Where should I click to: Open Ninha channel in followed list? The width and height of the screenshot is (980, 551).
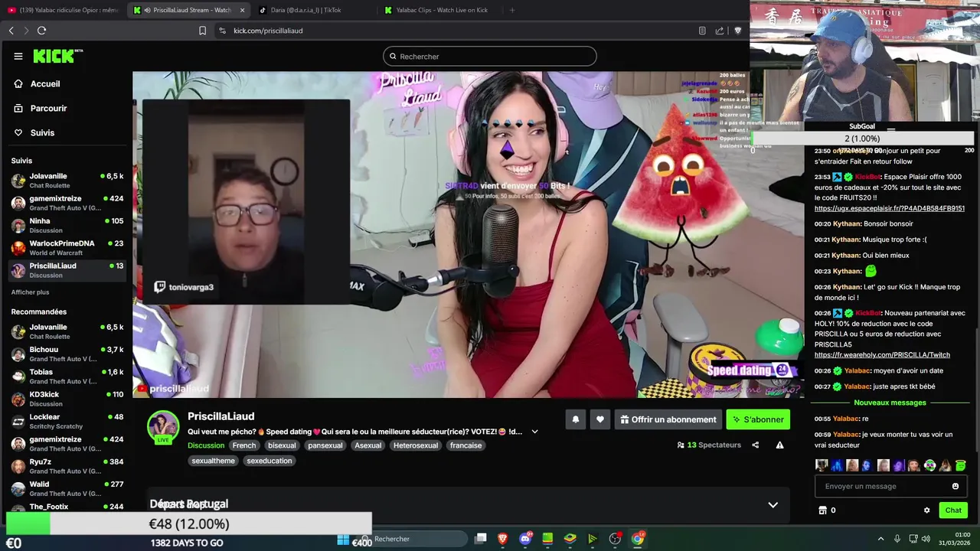67,225
